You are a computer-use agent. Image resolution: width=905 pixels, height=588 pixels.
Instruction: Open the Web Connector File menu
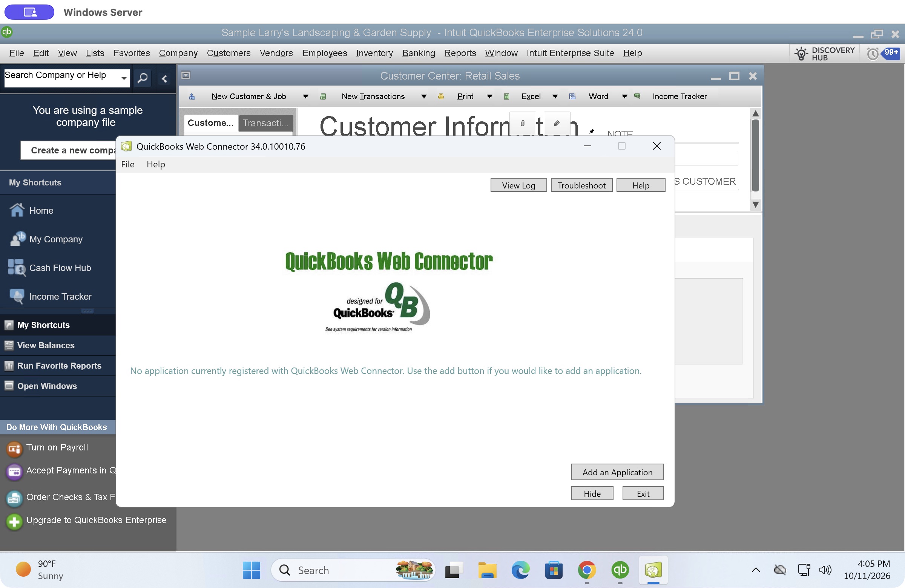128,164
